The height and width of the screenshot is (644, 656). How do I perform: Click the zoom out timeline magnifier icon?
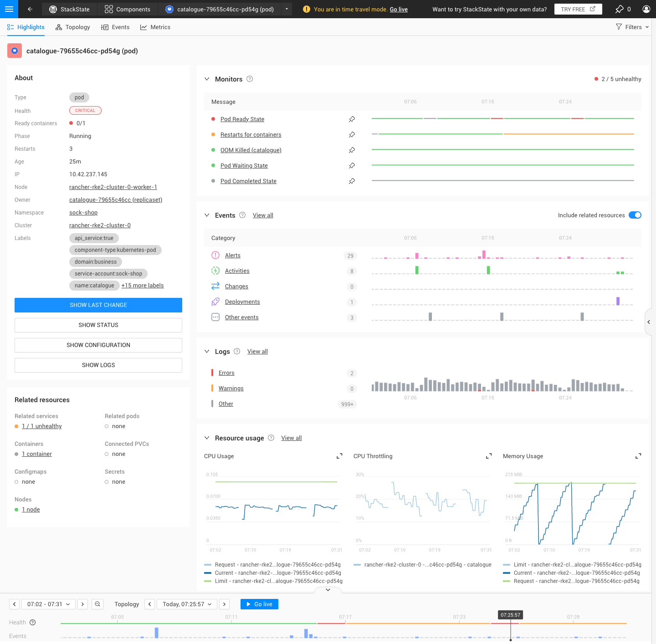pos(97,604)
